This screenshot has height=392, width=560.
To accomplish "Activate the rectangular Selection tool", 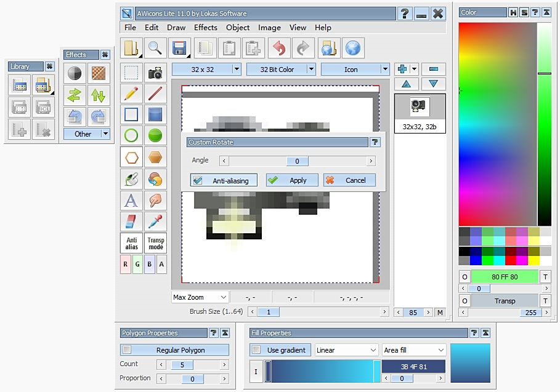I will [131, 73].
